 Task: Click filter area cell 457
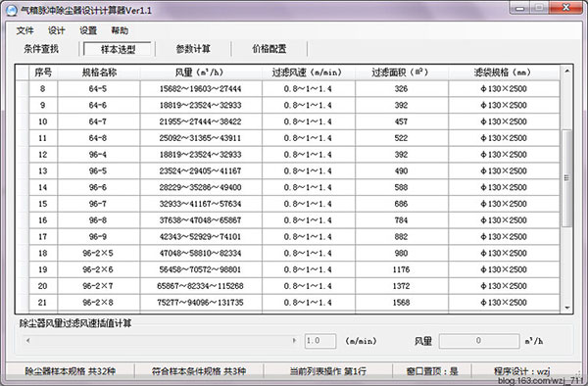point(401,121)
